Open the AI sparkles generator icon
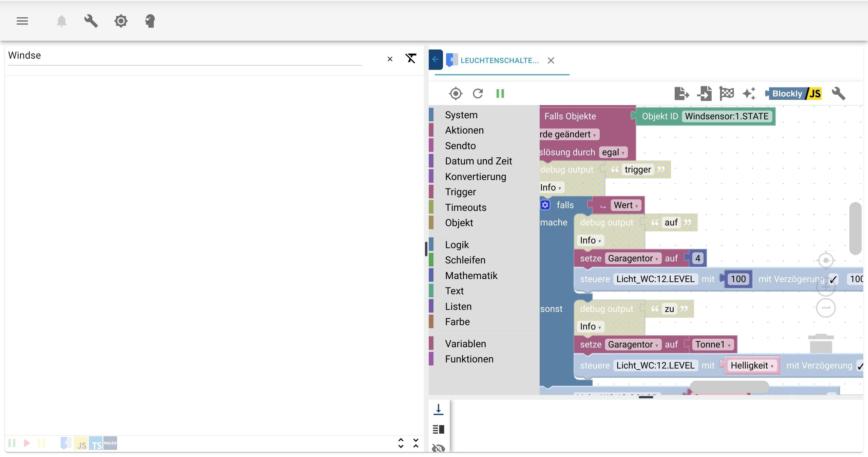This screenshot has width=868, height=457. tap(749, 94)
